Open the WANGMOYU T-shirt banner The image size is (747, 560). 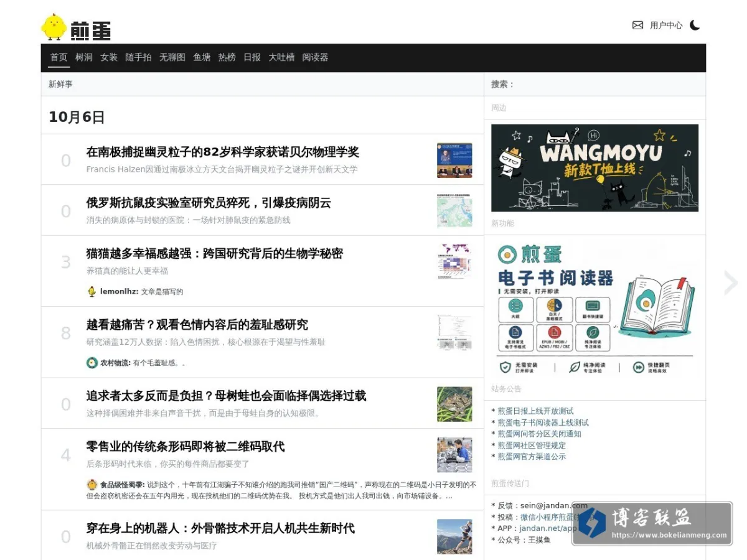(x=594, y=168)
